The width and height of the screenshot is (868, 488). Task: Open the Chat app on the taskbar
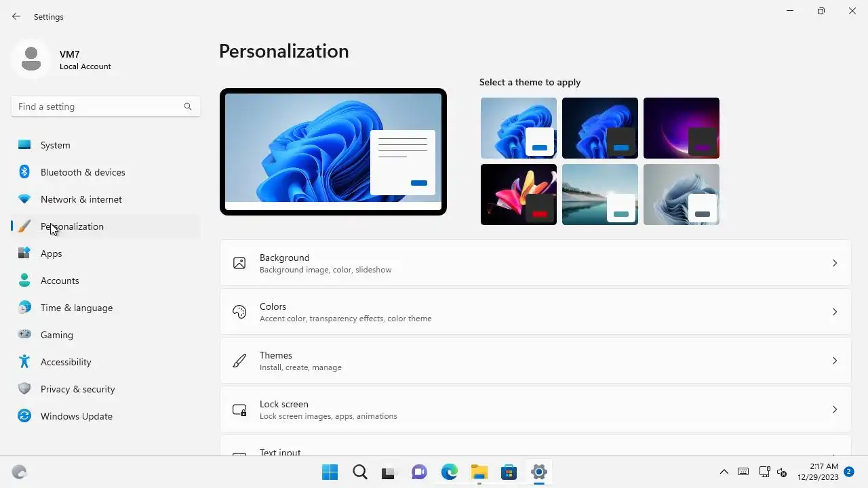tap(419, 472)
